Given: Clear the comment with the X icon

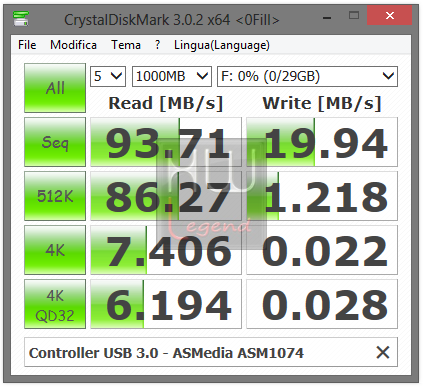Looking at the screenshot, I should [x=383, y=352].
